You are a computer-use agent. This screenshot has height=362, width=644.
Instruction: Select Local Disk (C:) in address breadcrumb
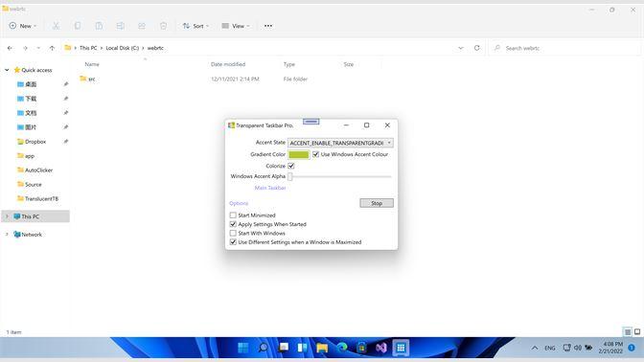pyautogui.click(x=123, y=48)
